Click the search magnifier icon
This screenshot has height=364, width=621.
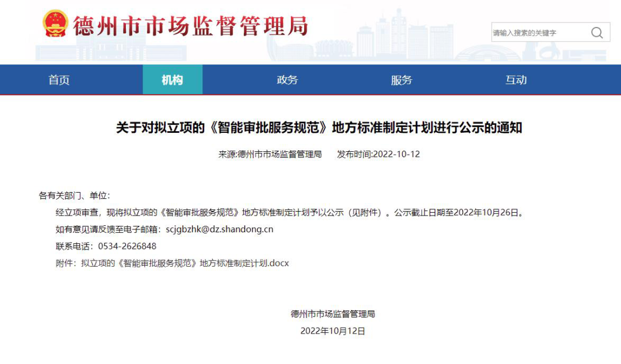[597, 33]
